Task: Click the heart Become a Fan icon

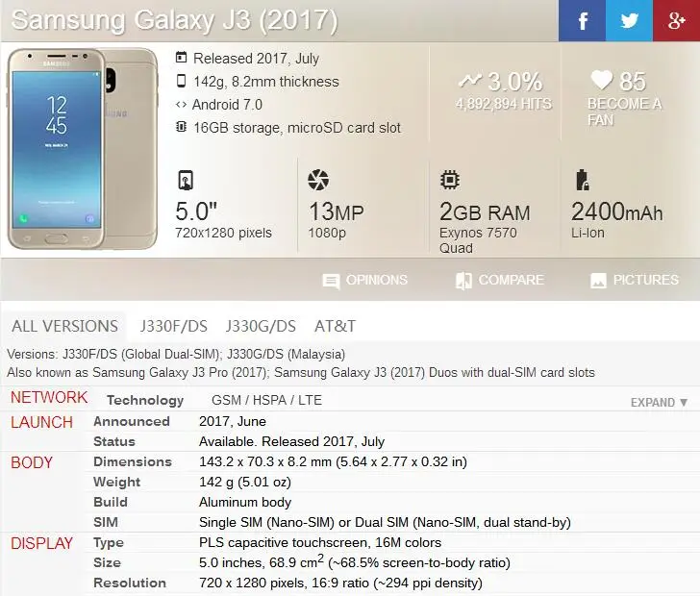Action: click(x=601, y=80)
